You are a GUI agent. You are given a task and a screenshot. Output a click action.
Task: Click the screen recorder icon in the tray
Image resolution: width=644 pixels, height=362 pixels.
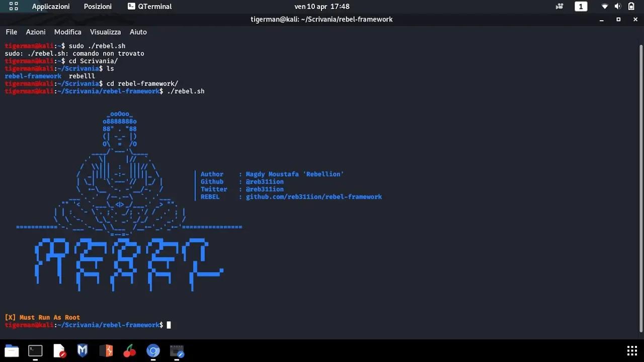[559, 7]
